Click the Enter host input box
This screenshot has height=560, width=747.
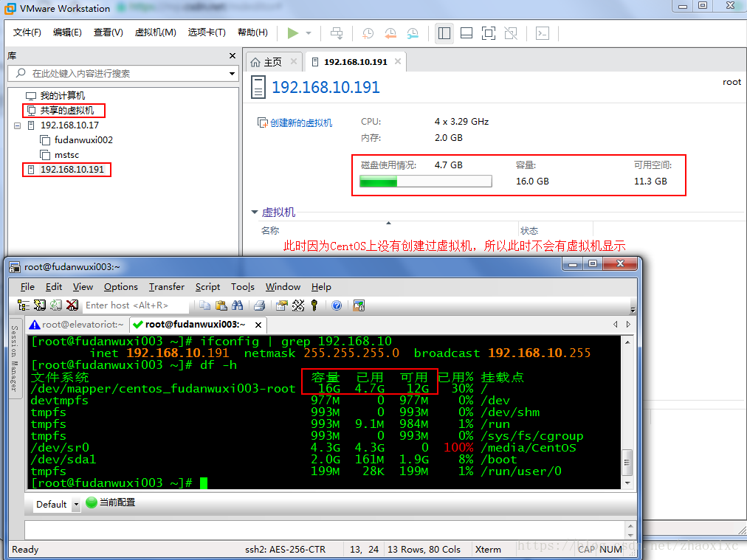(x=135, y=305)
